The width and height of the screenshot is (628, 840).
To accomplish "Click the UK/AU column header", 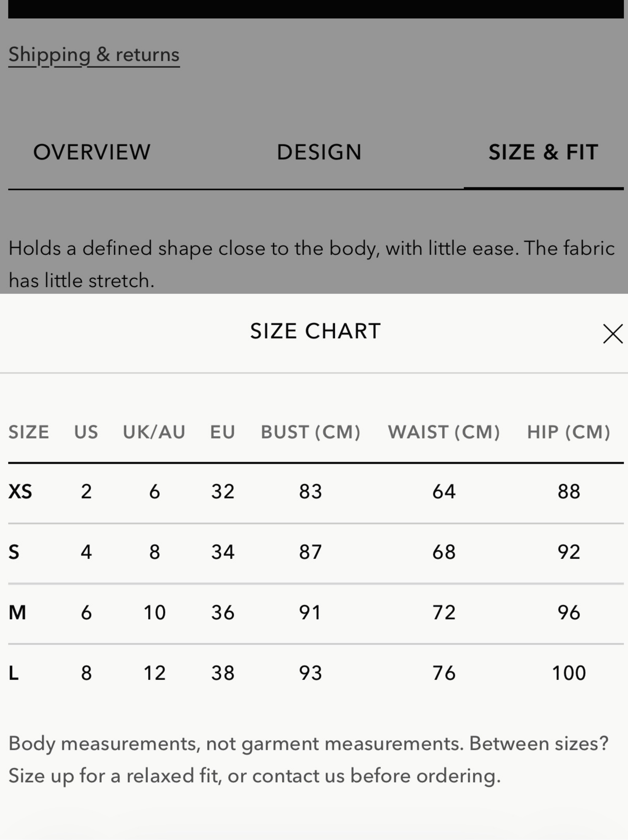I will click(x=154, y=432).
